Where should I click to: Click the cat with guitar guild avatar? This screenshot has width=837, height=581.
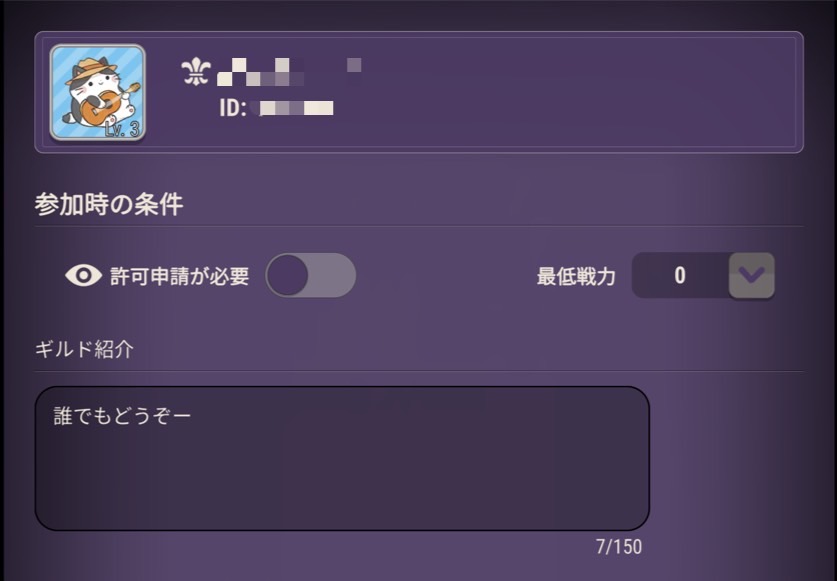click(98, 92)
